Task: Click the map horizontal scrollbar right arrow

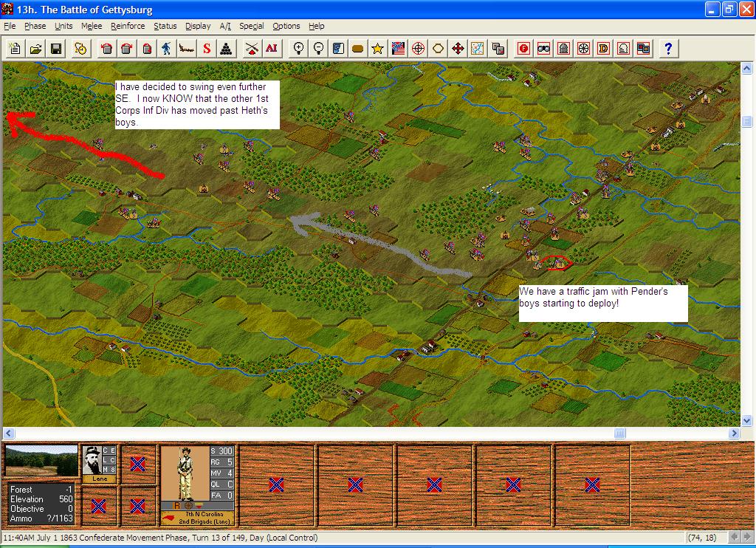Action: pos(735,434)
